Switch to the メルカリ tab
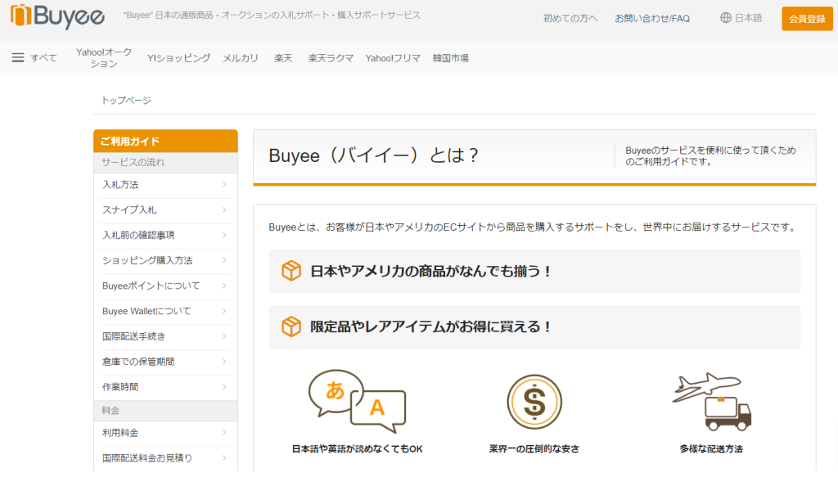The height and width of the screenshot is (504, 838). coord(241,58)
